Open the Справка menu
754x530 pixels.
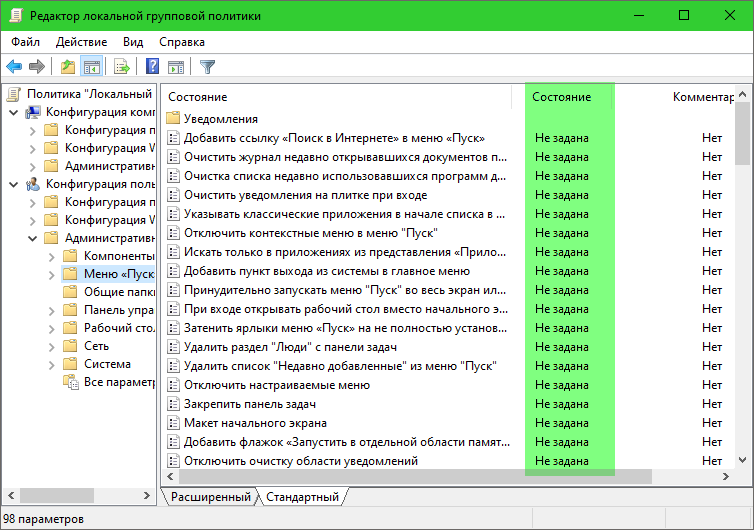click(181, 42)
